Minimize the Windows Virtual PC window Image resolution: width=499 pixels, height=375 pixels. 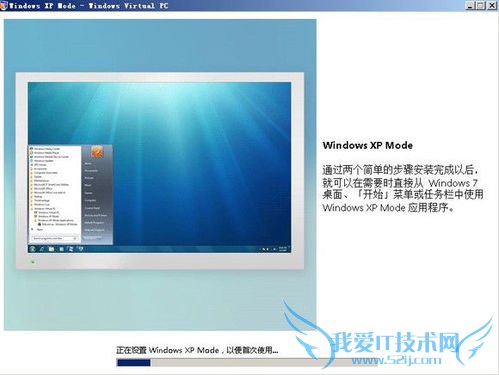(x=470, y=5)
